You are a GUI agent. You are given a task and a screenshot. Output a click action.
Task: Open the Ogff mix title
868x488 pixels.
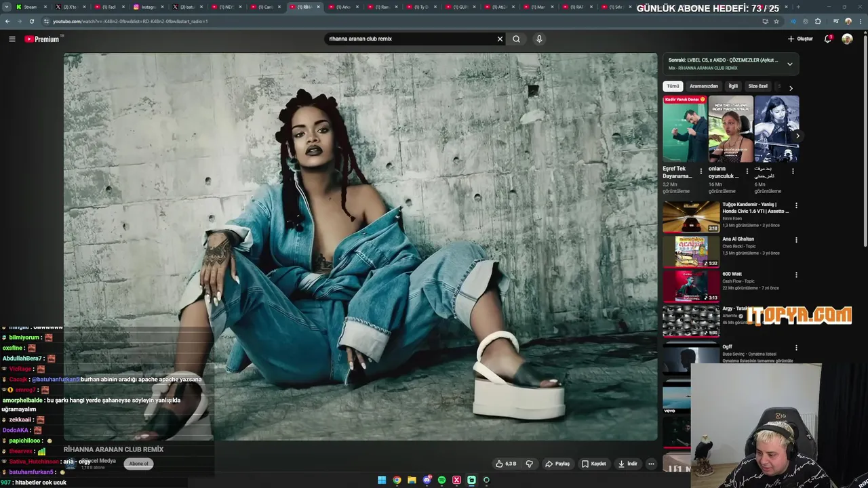727,347
